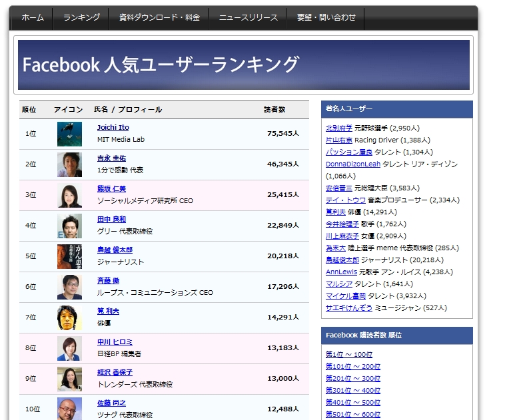The width and height of the screenshot is (507, 420).
Task: Go to ranking 第301位 ～ 400位
Action: (x=352, y=390)
